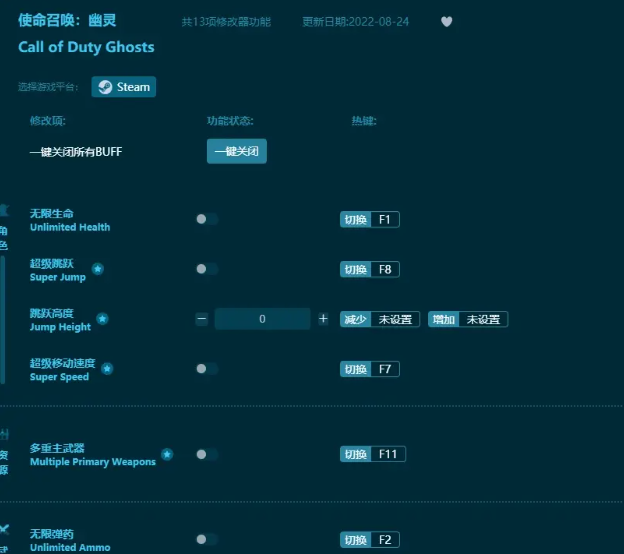The width and height of the screenshot is (624, 554).
Task: Toggle Unlimited Health switch
Action: (x=207, y=219)
